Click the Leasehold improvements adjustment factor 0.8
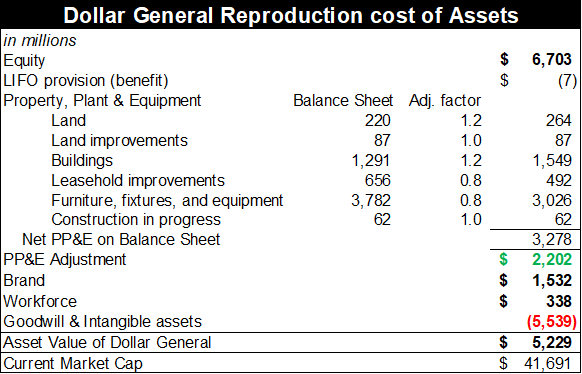Image resolution: width=582 pixels, height=374 pixels. coord(470,180)
